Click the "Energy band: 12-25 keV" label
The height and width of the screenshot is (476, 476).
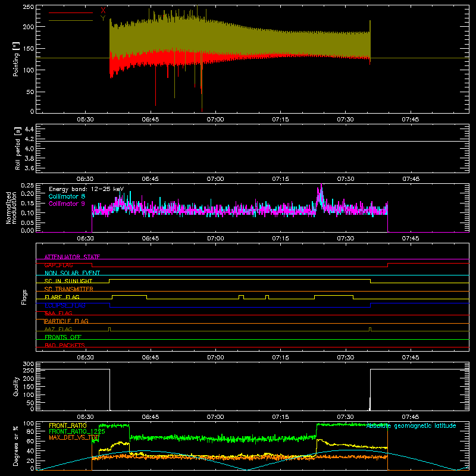86,189
